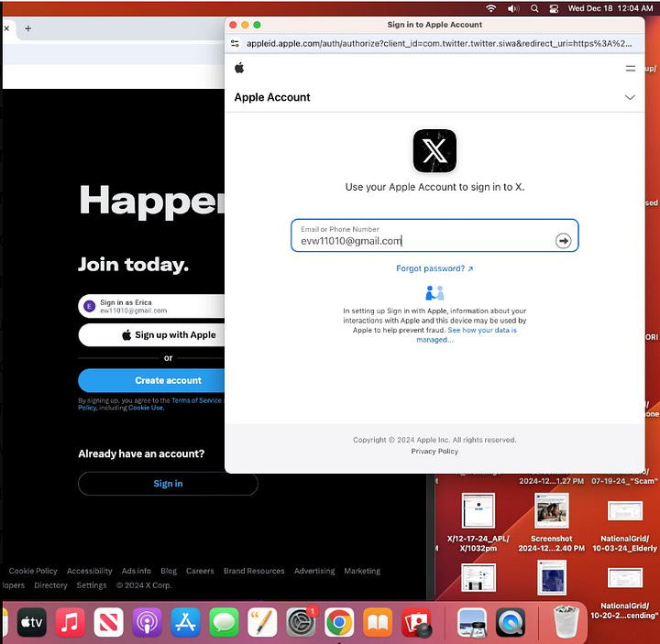Viewport: 660px width, 644px height.
Task: Click the privacy handshake icon
Action: [434, 293]
